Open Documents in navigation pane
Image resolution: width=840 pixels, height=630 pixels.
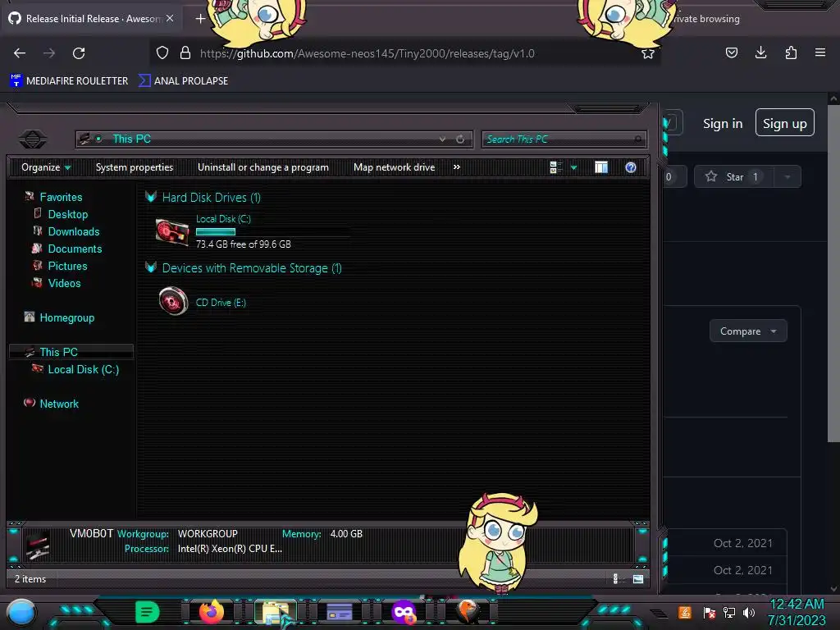tap(75, 249)
